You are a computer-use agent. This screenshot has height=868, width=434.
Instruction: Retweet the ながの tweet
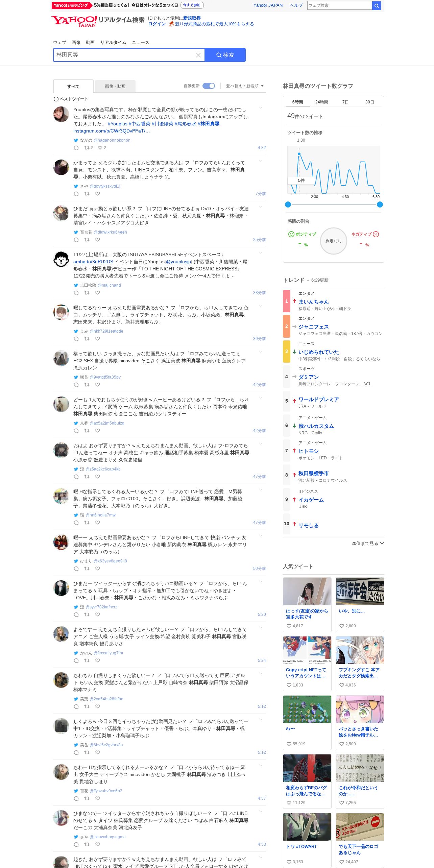tap(87, 148)
